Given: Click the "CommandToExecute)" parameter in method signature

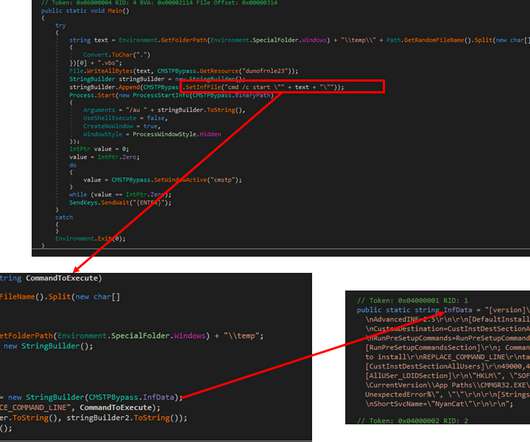Looking at the screenshot, I should tap(64, 278).
